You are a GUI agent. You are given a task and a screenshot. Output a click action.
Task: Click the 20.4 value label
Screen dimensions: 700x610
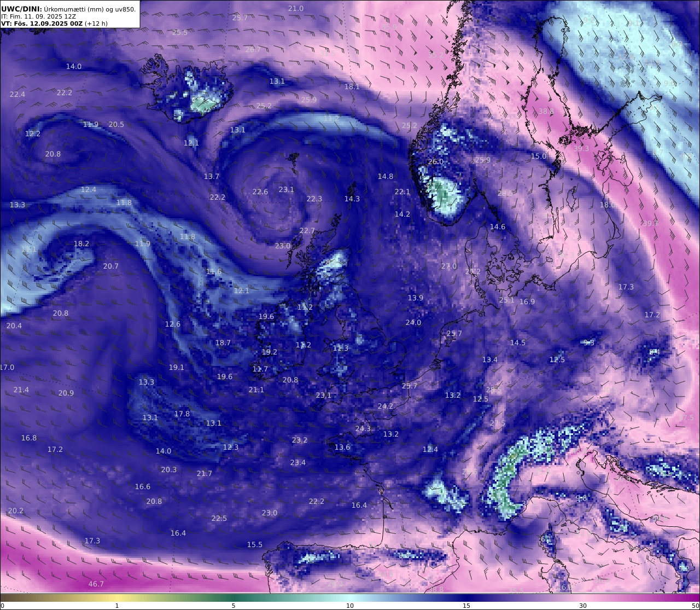tap(14, 326)
